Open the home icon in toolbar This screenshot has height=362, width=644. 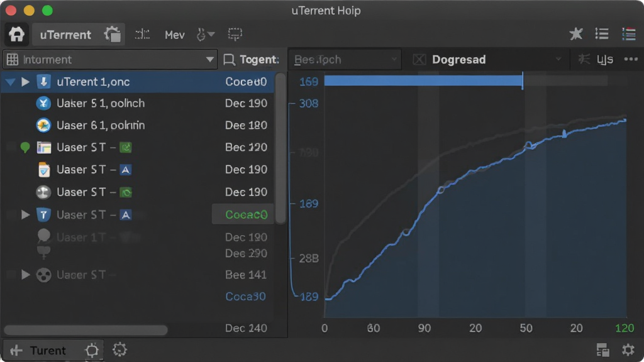click(x=17, y=34)
